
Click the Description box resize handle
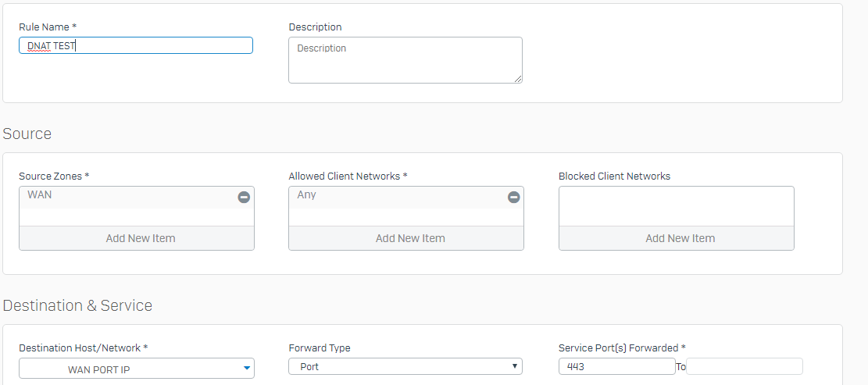point(517,79)
